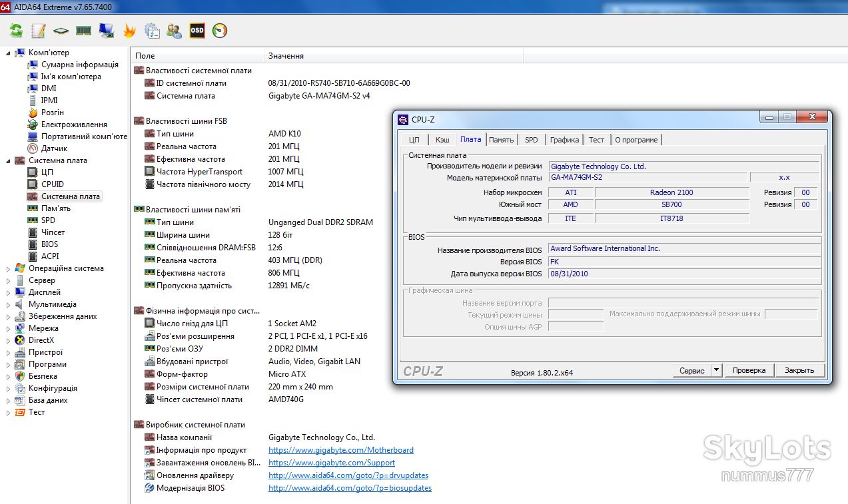Click the two-people users toolbar icon

coord(175,30)
